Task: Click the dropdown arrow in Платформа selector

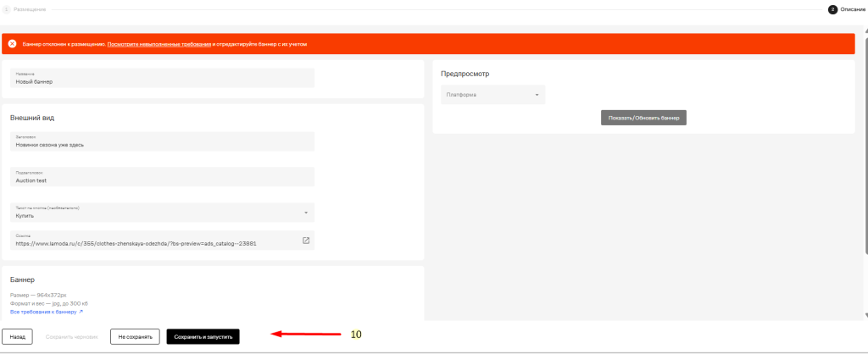Action: [537, 95]
